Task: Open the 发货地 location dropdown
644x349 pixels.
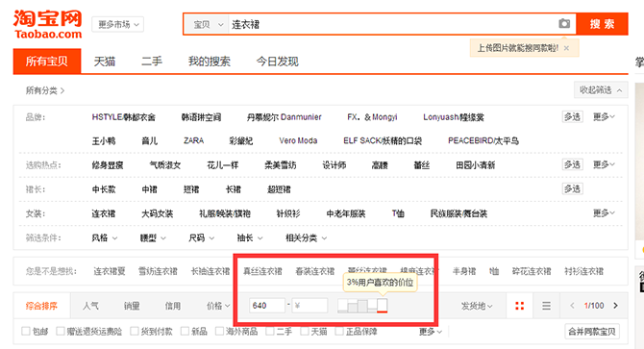Action: [477, 306]
